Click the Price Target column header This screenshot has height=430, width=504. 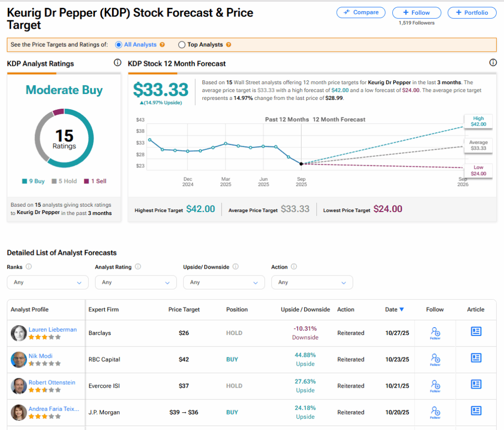[184, 309]
